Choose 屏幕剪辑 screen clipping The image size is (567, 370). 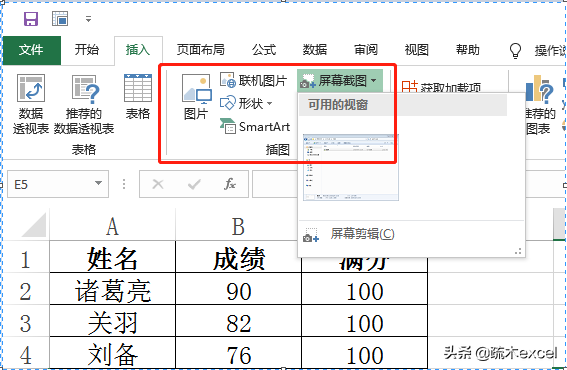349,234
